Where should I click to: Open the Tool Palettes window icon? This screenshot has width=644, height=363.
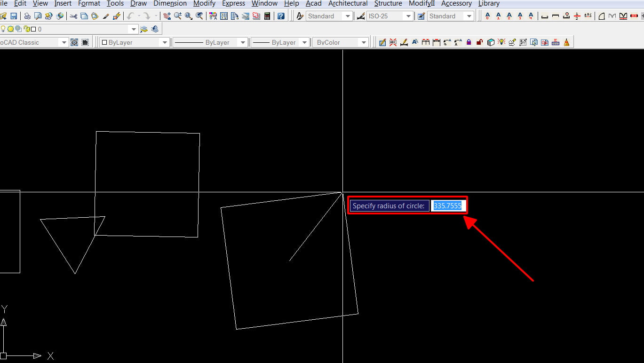click(235, 16)
